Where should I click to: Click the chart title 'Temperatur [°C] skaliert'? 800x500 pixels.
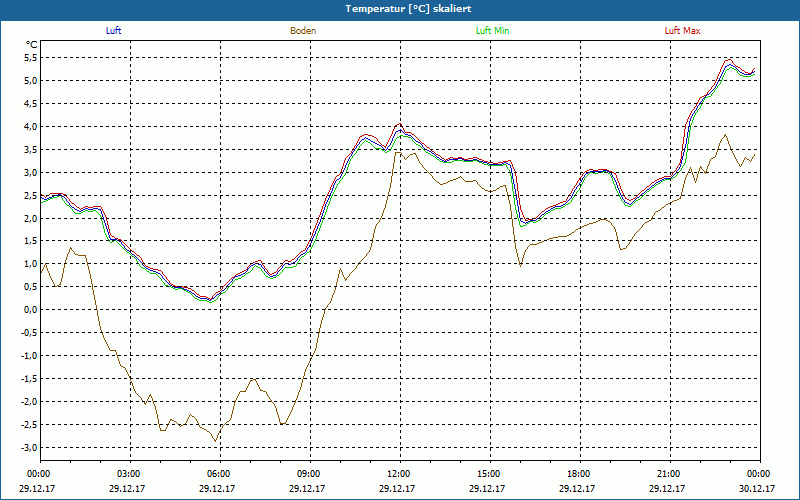click(x=408, y=9)
